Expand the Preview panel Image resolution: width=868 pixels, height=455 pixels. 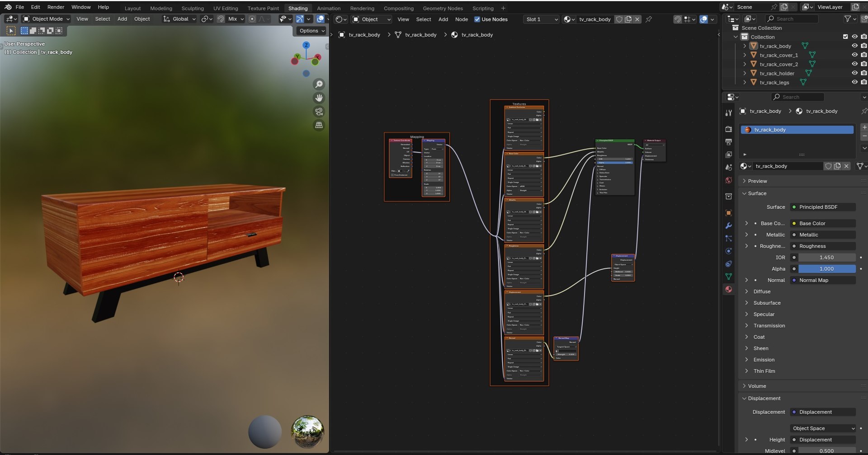(757, 181)
